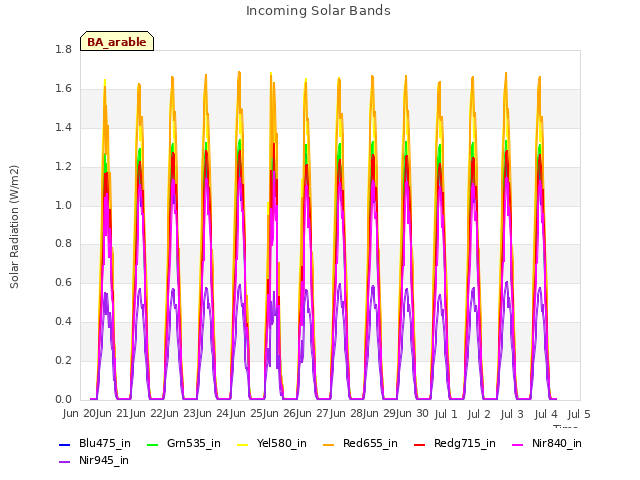Image resolution: width=640 pixels, height=480 pixels.
Task: Click the 1.0 y-axis tick label
Action: point(63,205)
